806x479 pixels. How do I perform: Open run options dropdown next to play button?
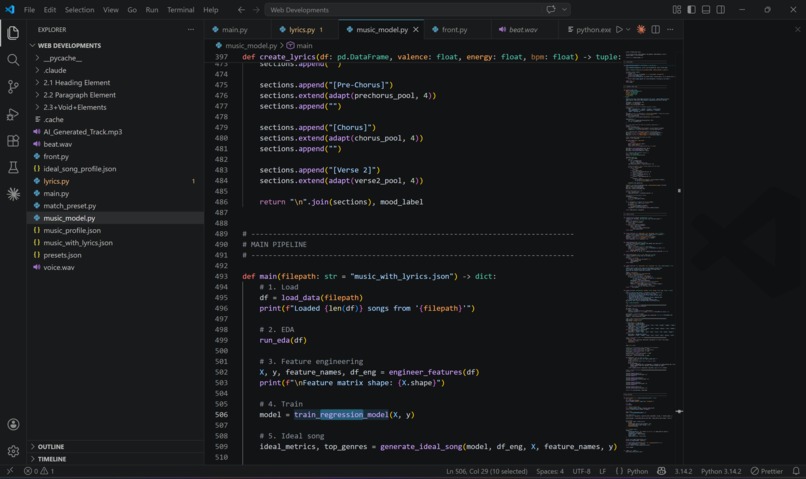628,30
